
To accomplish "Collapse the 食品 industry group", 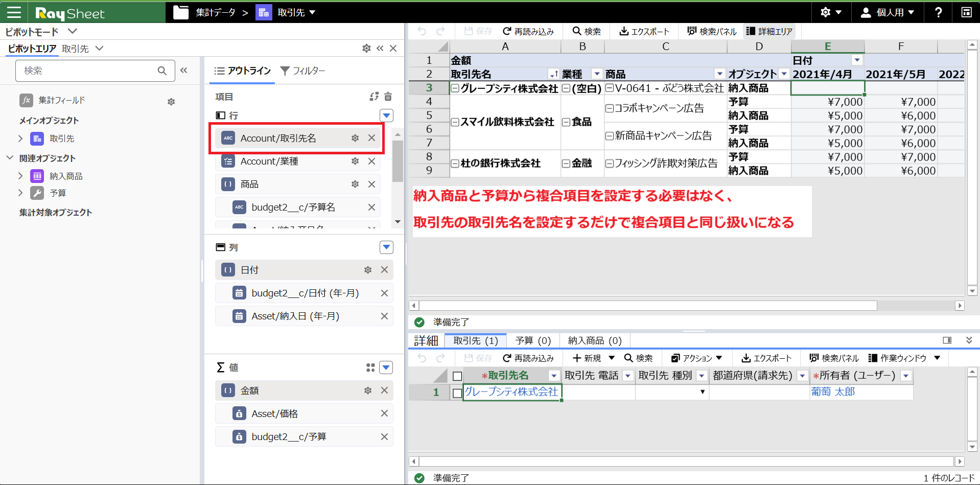I will (x=566, y=123).
